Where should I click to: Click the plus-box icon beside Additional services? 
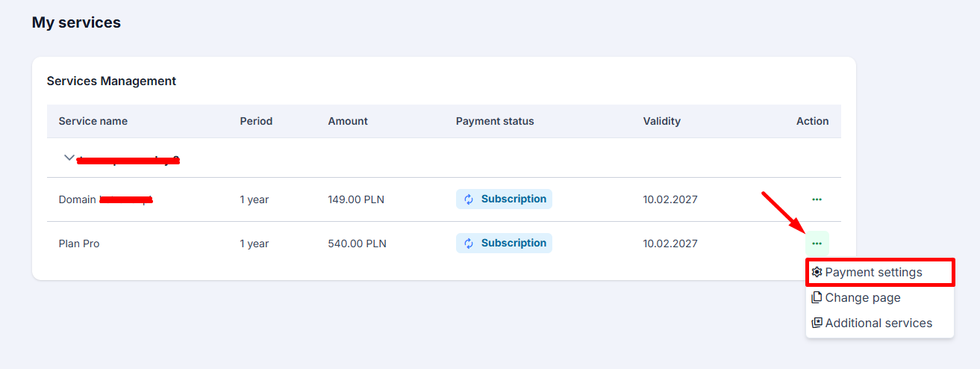pos(817,323)
